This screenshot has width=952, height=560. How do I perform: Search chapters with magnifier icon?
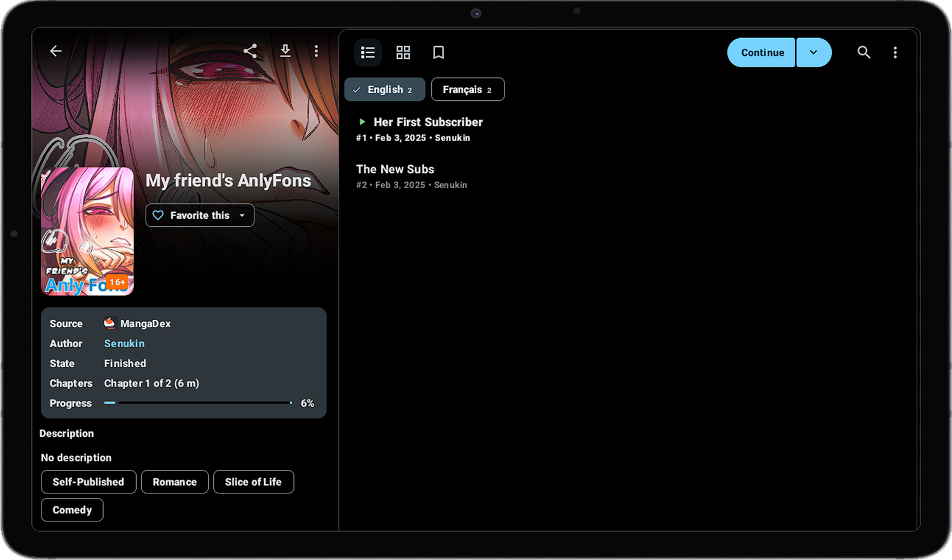(x=864, y=53)
